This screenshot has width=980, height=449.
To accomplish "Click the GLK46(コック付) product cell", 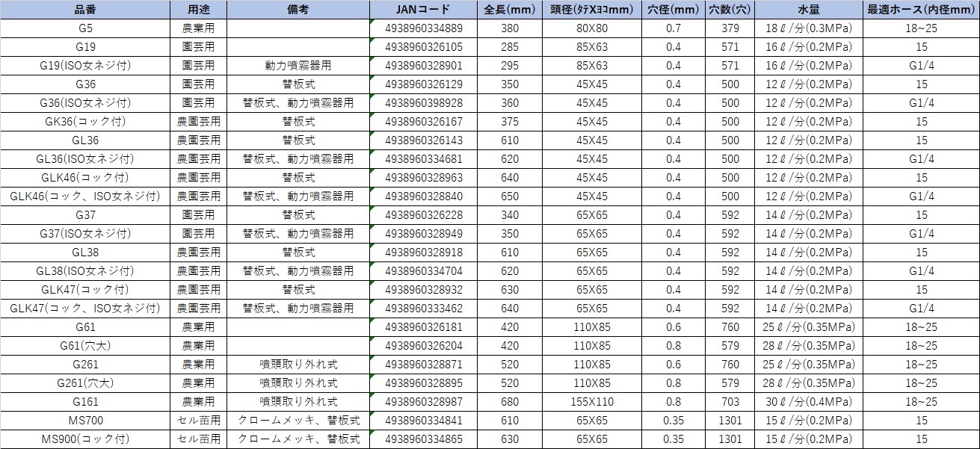I will [85, 178].
